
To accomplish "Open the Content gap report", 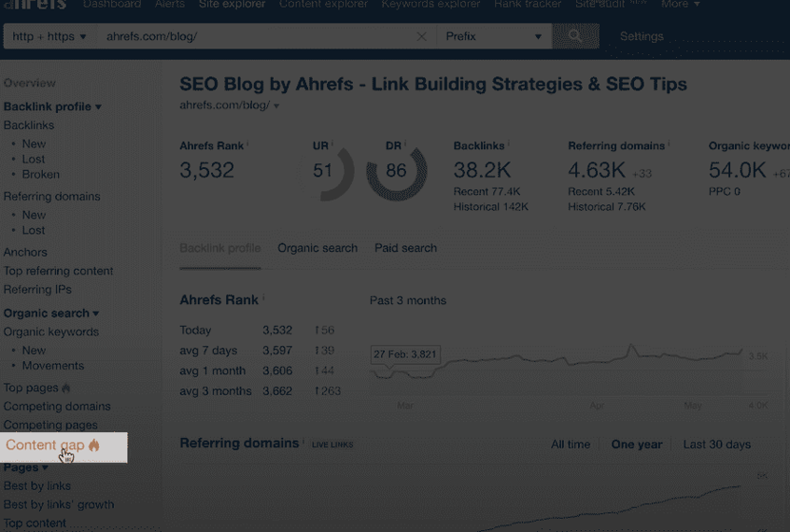I will pyautogui.click(x=45, y=445).
